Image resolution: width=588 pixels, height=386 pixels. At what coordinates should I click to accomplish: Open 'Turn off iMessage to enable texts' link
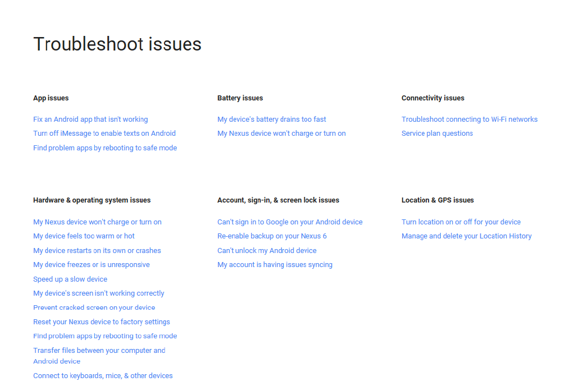[x=104, y=134]
